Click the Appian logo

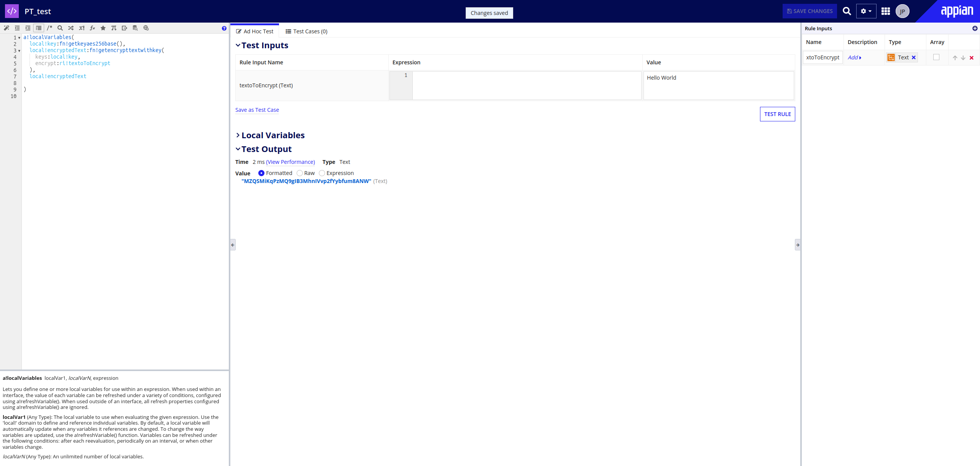pyautogui.click(x=957, y=11)
